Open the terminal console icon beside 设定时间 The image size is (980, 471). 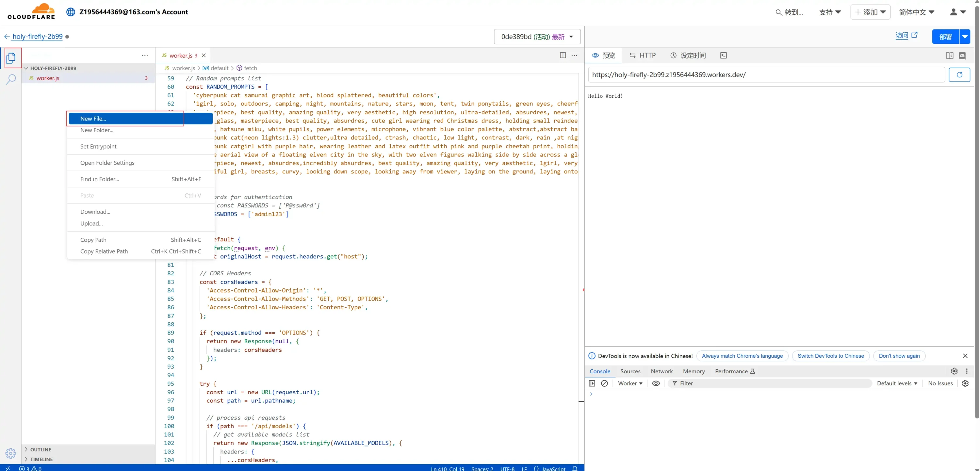pos(723,56)
